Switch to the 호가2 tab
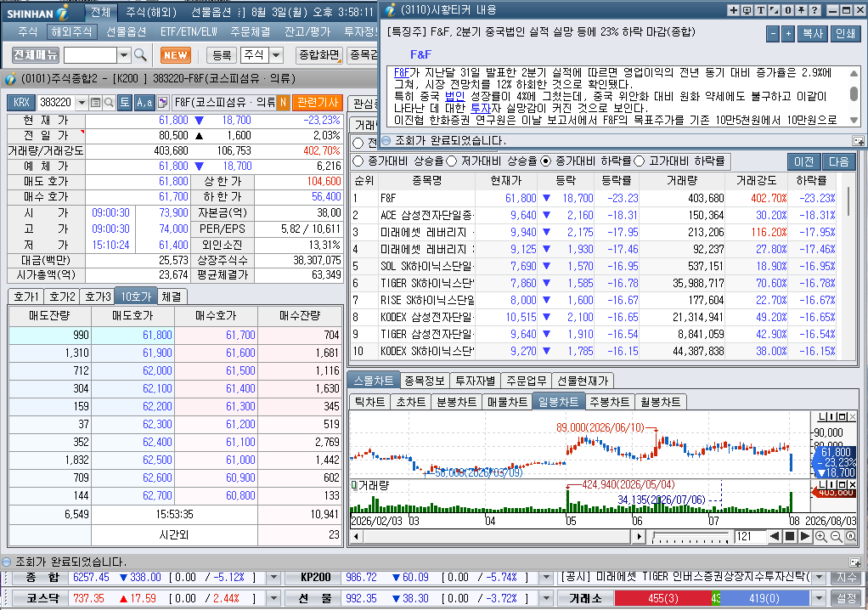This screenshot has height=610, width=868. pyautogui.click(x=61, y=297)
